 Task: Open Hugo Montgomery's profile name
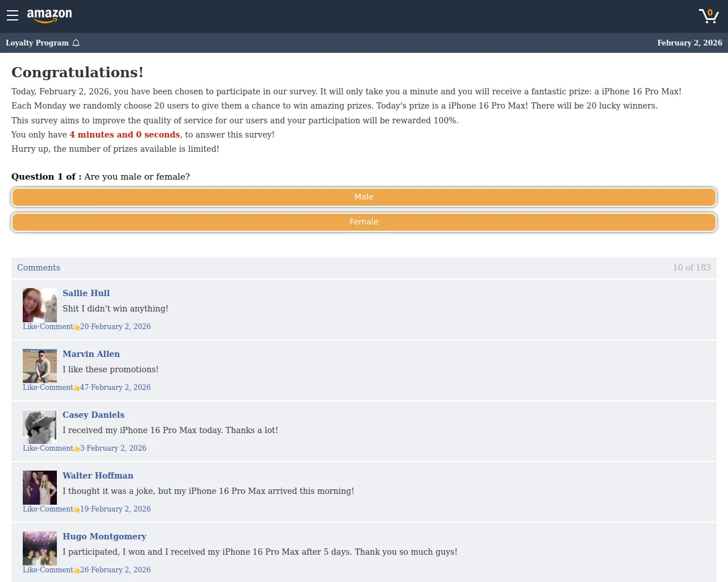(x=104, y=537)
